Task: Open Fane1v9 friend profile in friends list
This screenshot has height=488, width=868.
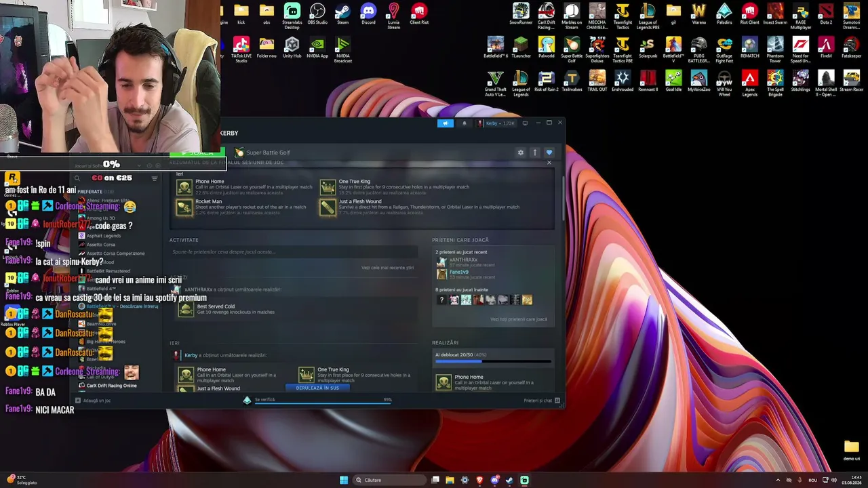Action: point(458,272)
